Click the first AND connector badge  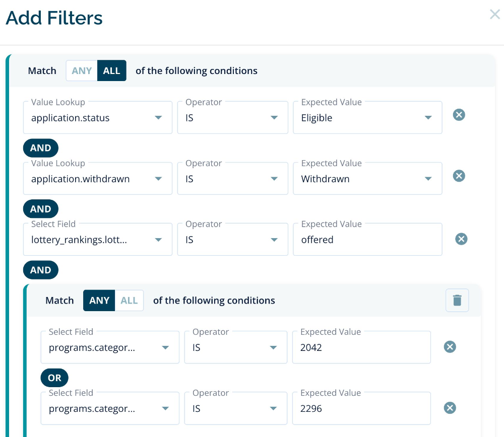tap(40, 148)
